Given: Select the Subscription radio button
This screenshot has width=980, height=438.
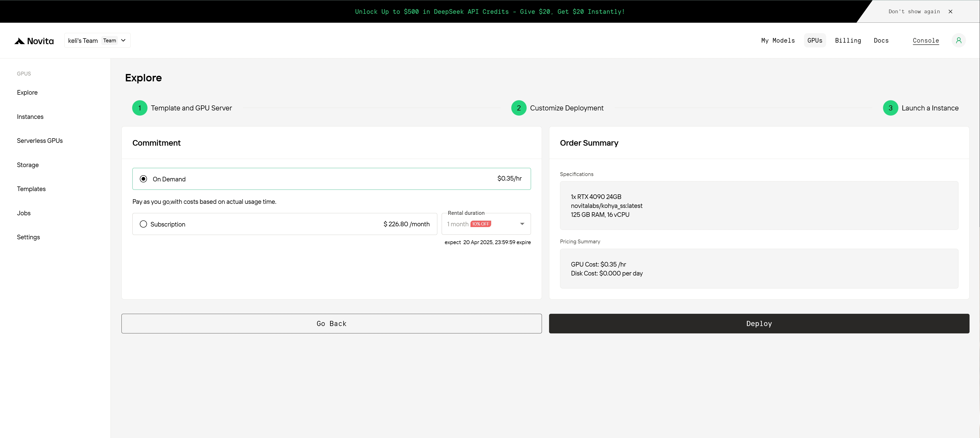Looking at the screenshot, I should pos(143,224).
